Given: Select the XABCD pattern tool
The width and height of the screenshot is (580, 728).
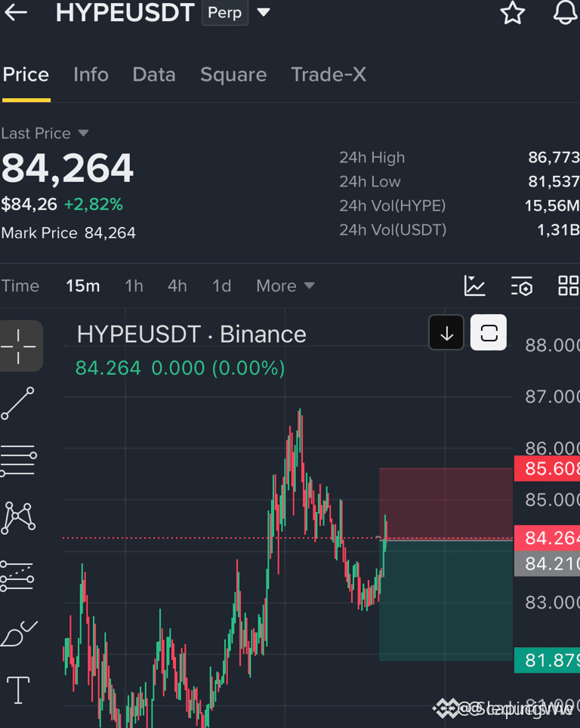Looking at the screenshot, I should click(18, 518).
